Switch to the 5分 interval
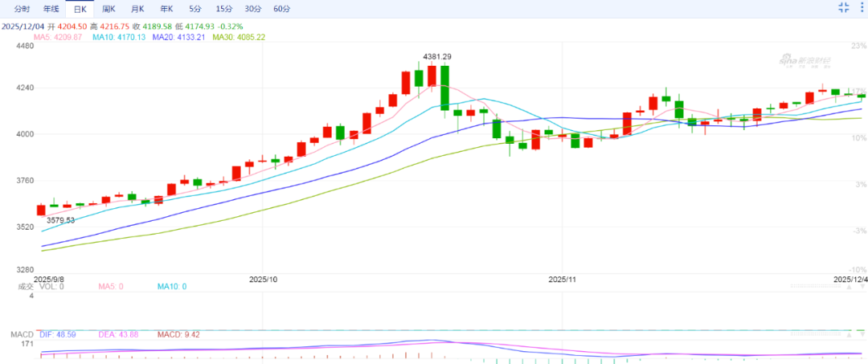Viewport: 868px width, 364px height. 195,9
